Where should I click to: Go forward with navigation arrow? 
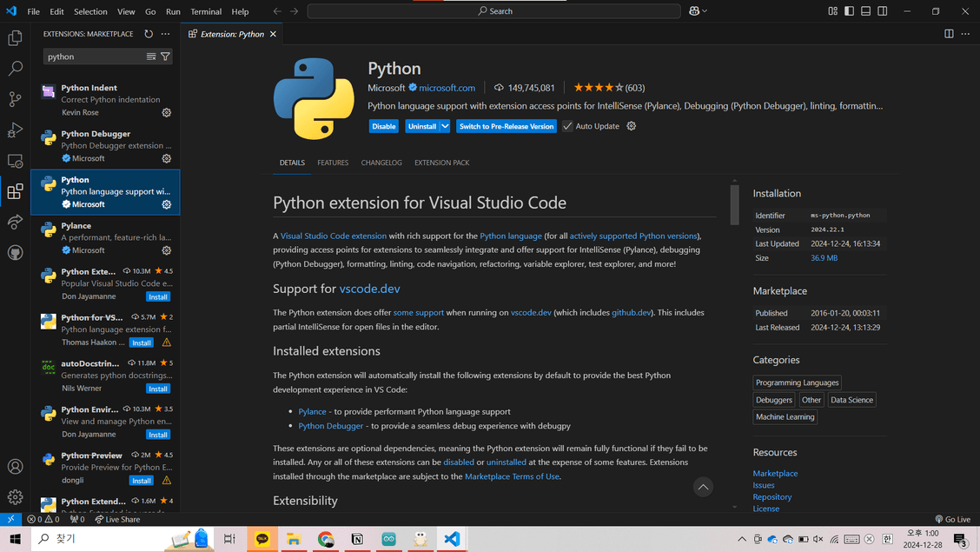pyautogui.click(x=295, y=10)
